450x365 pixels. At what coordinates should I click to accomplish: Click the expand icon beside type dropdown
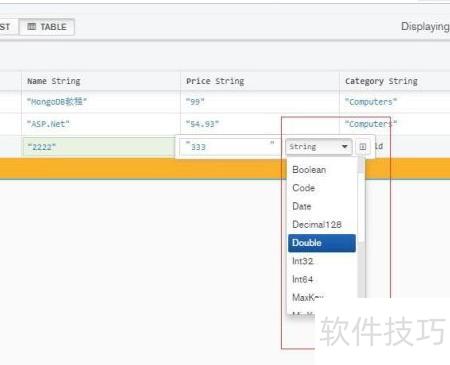pos(362,147)
